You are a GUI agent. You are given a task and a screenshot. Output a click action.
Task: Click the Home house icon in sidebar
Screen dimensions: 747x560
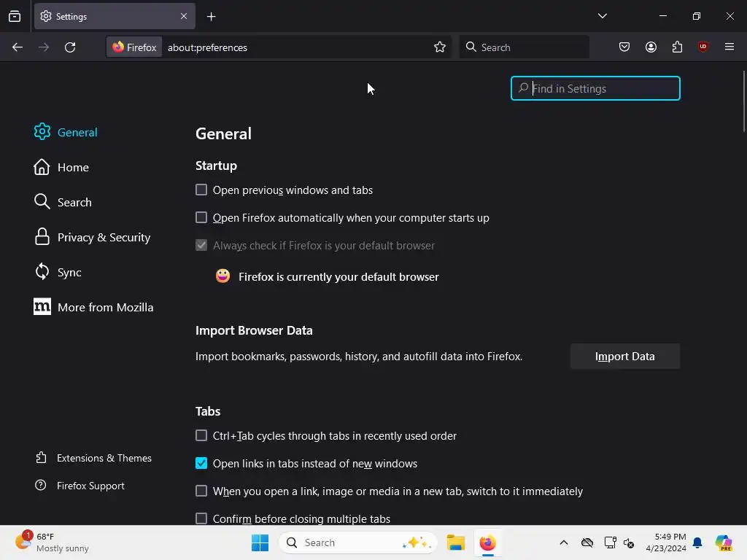tap(42, 167)
